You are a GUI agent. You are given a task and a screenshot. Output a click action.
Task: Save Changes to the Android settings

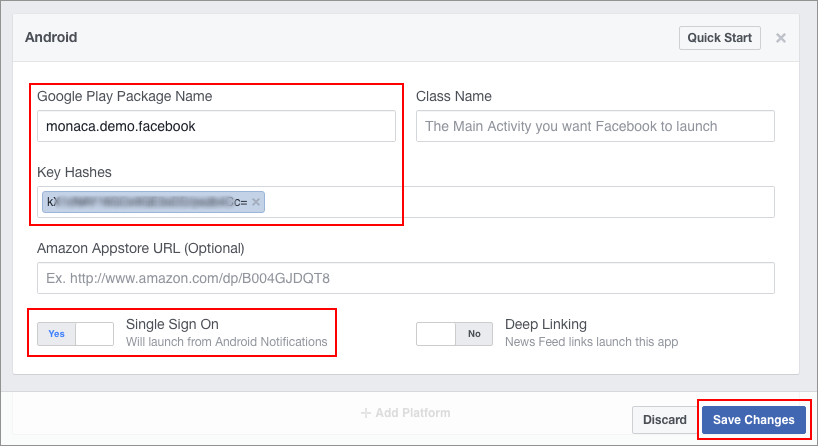click(753, 420)
